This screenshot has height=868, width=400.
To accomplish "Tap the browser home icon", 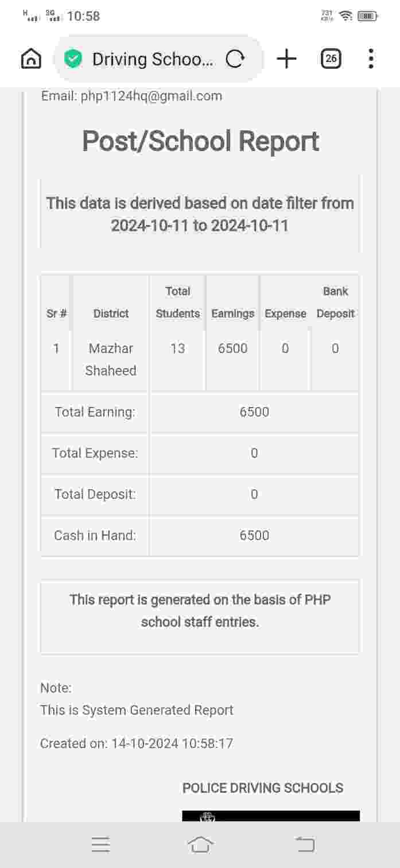I will click(31, 59).
